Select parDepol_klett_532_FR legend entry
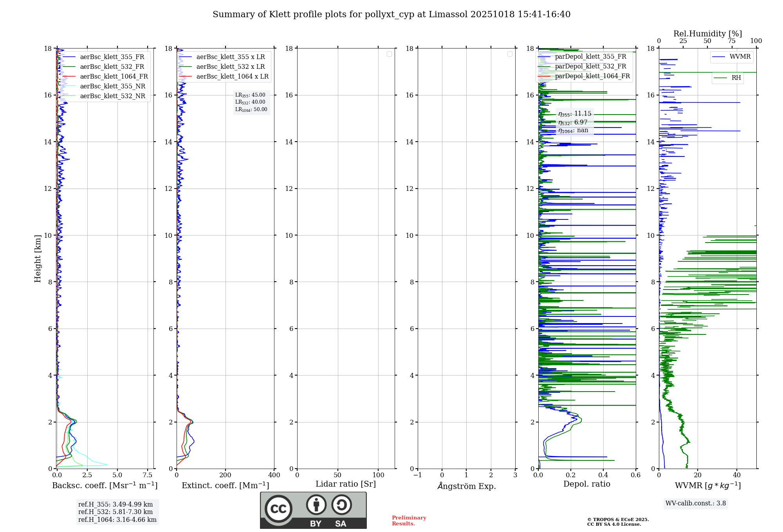The width and height of the screenshot is (783, 532). point(590,66)
